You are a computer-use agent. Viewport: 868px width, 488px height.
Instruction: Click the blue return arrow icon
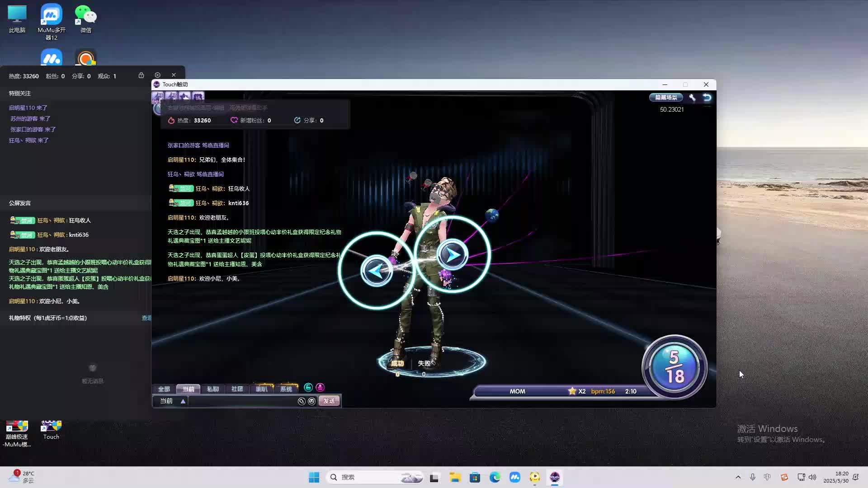point(707,97)
